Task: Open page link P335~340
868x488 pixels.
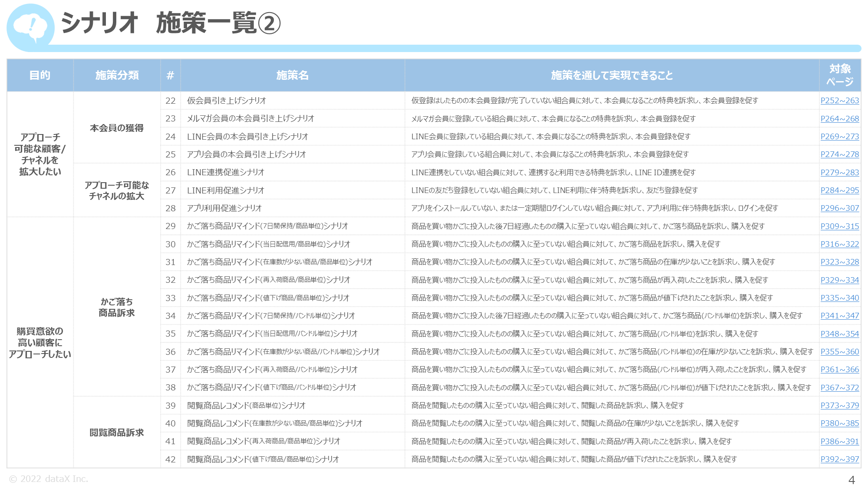Action: (839, 298)
